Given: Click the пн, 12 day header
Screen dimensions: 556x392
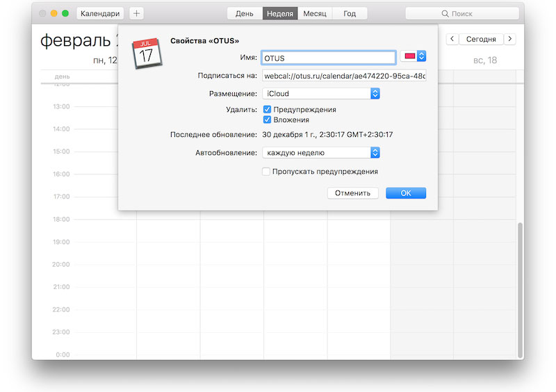Looking at the screenshot, I should pyautogui.click(x=105, y=60).
